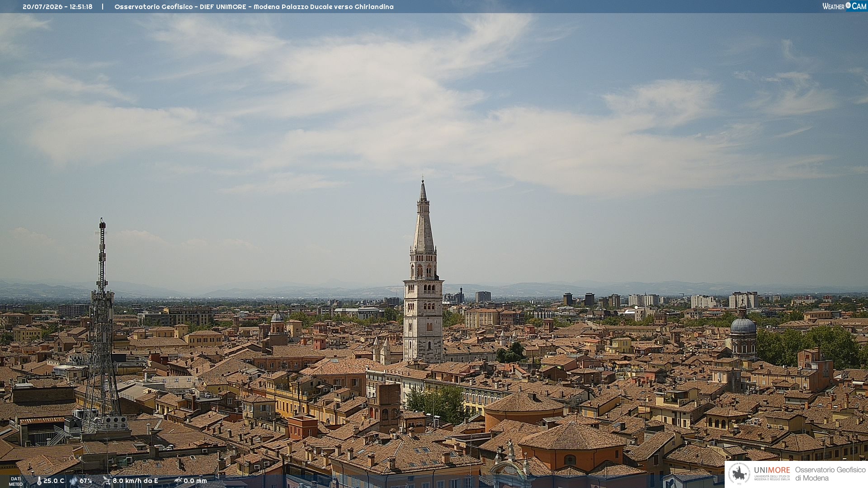This screenshot has height=488, width=868.
Task: Click the umbrella rainfall icon
Action: click(x=178, y=481)
